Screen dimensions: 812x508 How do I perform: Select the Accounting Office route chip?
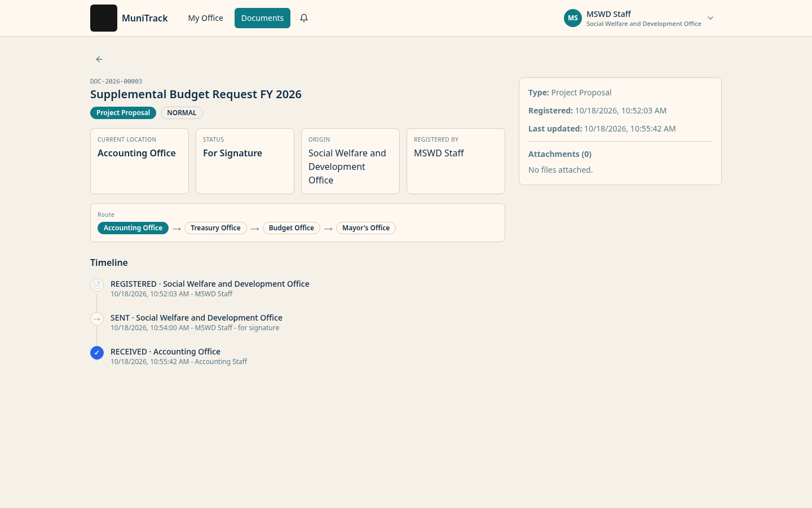coord(133,228)
